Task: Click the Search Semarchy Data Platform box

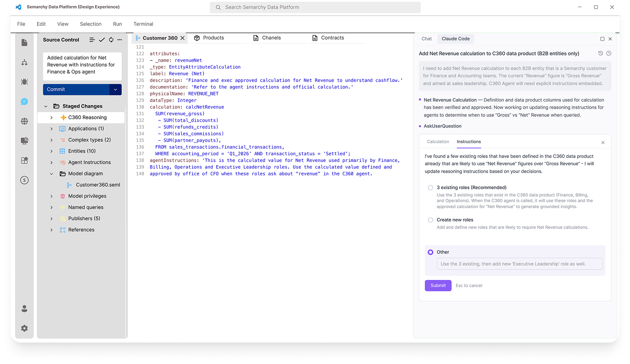Action: [315, 7]
